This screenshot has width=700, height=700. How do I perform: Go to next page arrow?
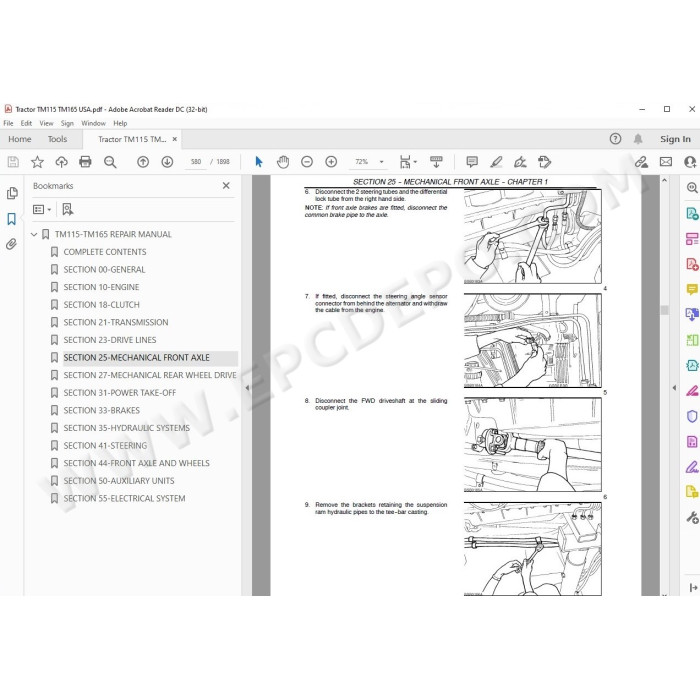pyautogui.click(x=167, y=162)
